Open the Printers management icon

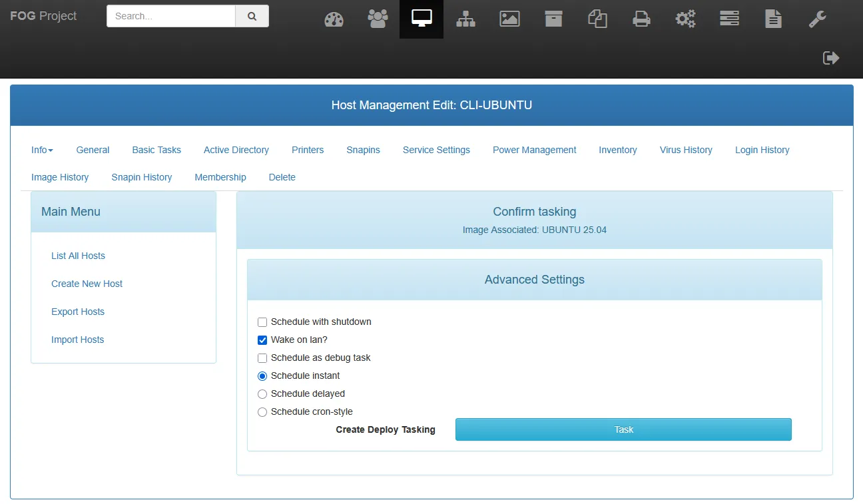pyautogui.click(x=641, y=19)
